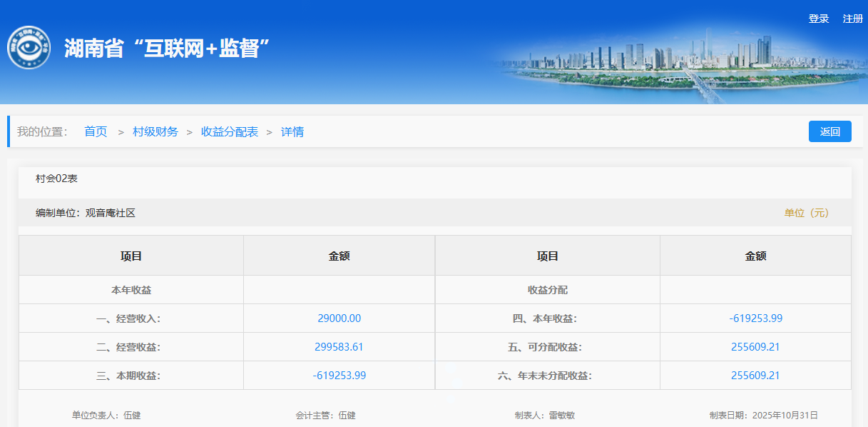Go to 首页 in breadcrumb
868x427 pixels.
(x=96, y=131)
